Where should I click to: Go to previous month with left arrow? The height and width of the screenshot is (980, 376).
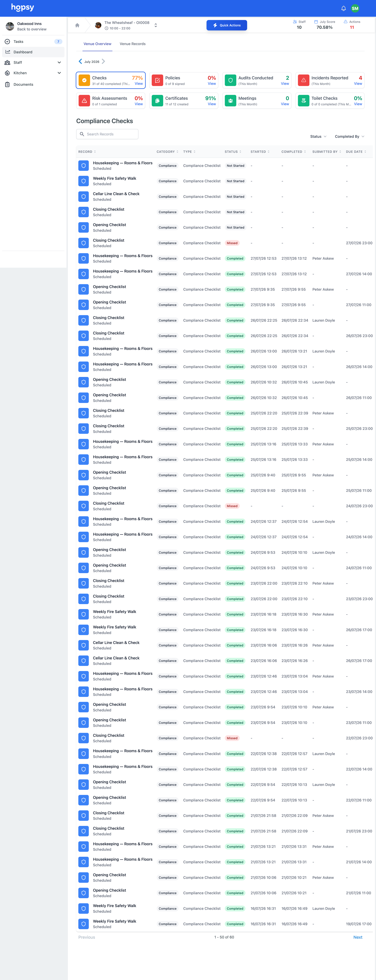(x=80, y=61)
